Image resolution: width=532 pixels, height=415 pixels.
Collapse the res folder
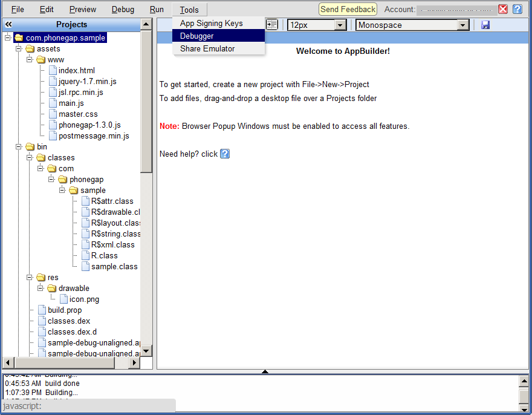pyautogui.click(x=30, y=277)
